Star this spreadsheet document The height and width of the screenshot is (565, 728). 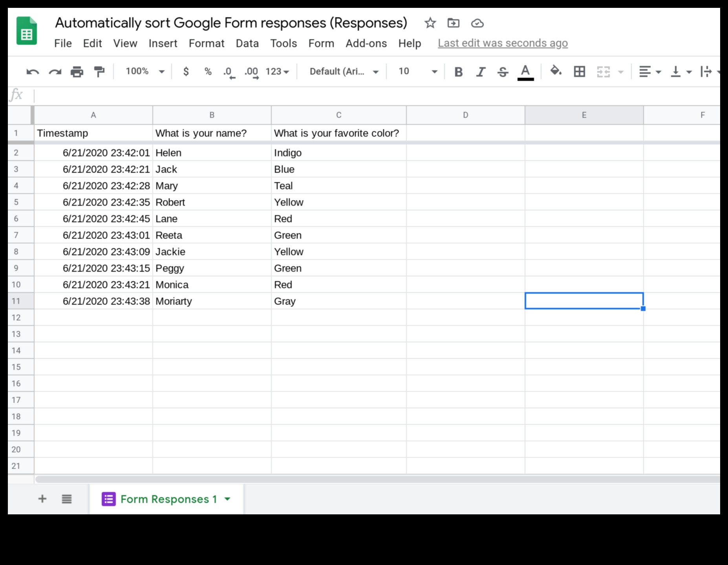point(430,23)
